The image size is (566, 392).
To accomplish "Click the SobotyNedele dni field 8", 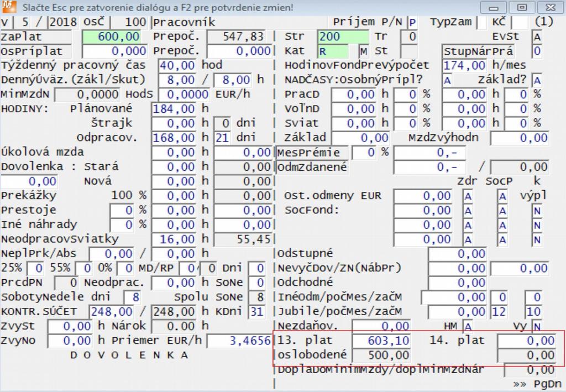I will click(132, 297).
